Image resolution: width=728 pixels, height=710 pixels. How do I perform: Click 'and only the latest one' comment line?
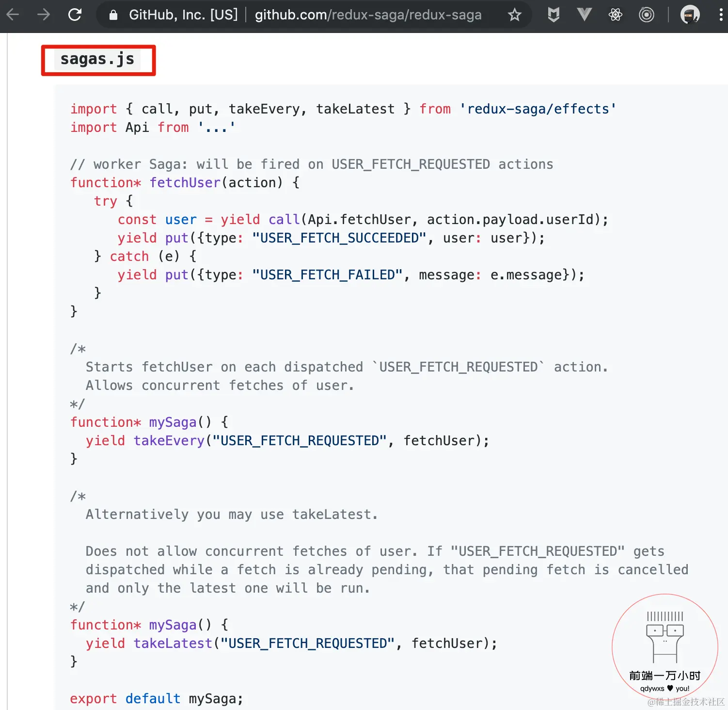pyautogui.click(x=228, y=588)
